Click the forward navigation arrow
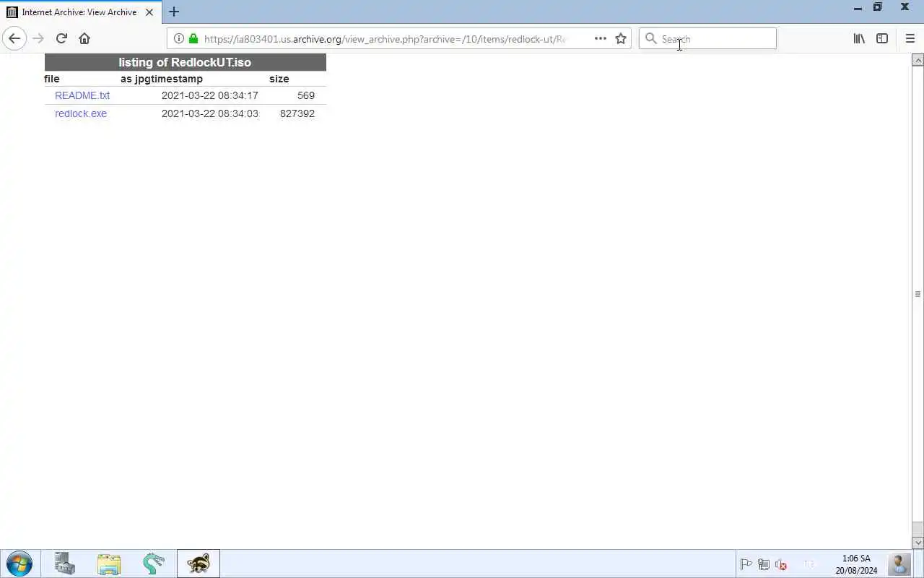 click(x=38, y=38)
